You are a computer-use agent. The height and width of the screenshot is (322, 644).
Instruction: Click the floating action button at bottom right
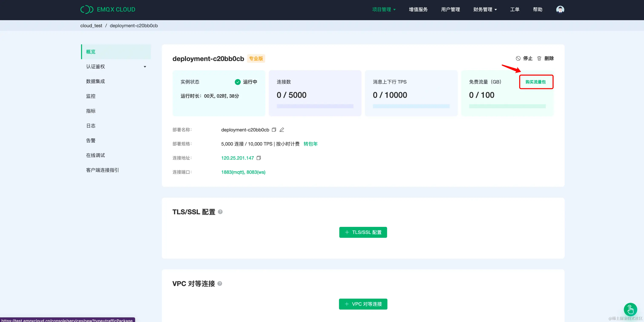tap(630, 309)
